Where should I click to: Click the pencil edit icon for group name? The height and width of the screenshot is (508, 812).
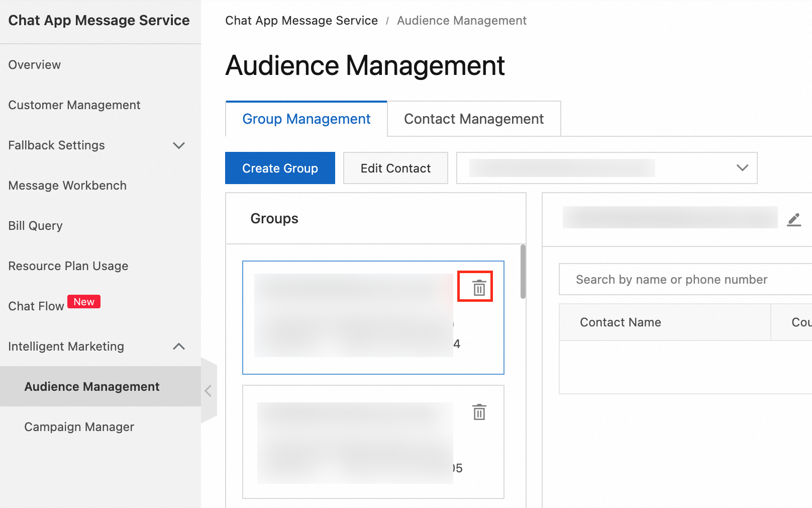(x=794, y=219)
